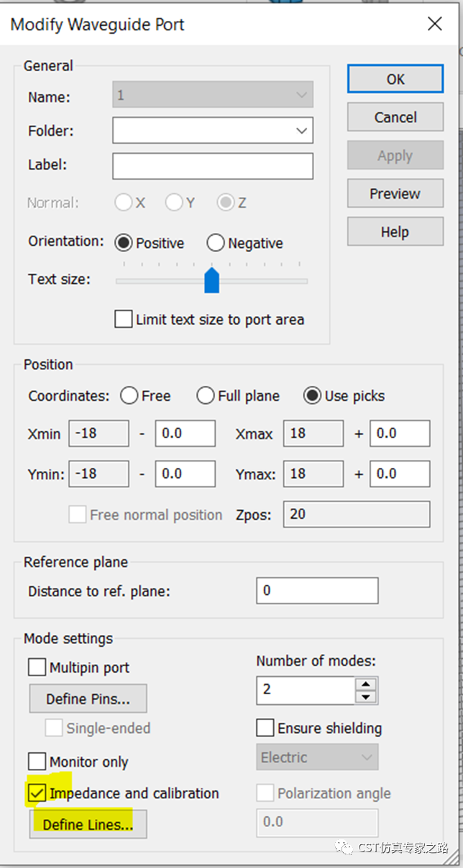This screenshot has width=463, height=868.
Task: Open the Define Pins dialog
Action: (x=88, y=698)
